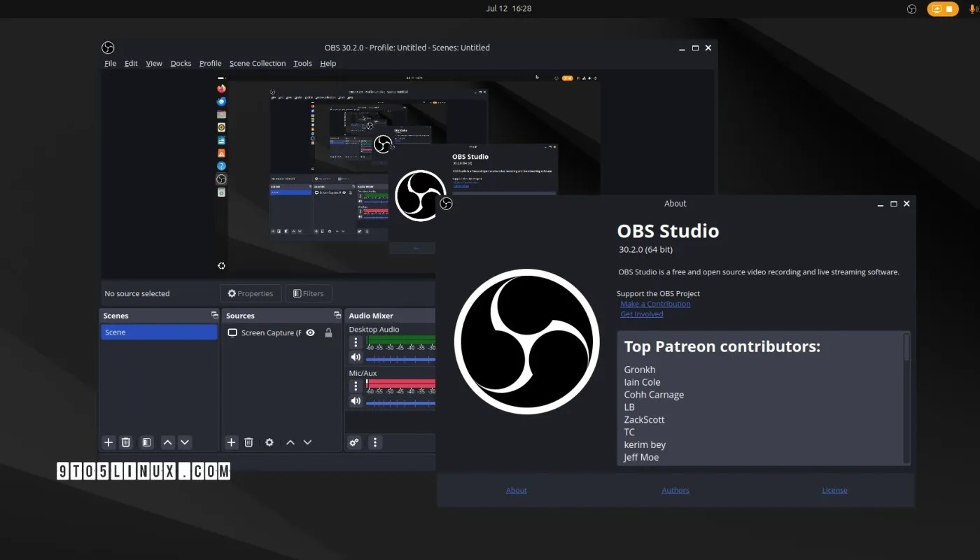This screenshot has width=980, height=560.
Task: Remove the selected scene with the trash icon
Action: click(x=126, y=442)
